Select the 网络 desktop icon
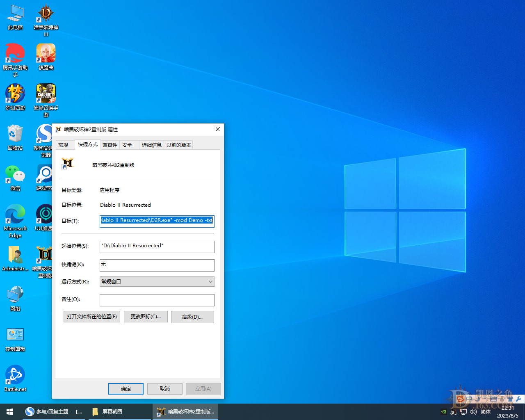Viewport: 525px width, 420px height. 15,298
